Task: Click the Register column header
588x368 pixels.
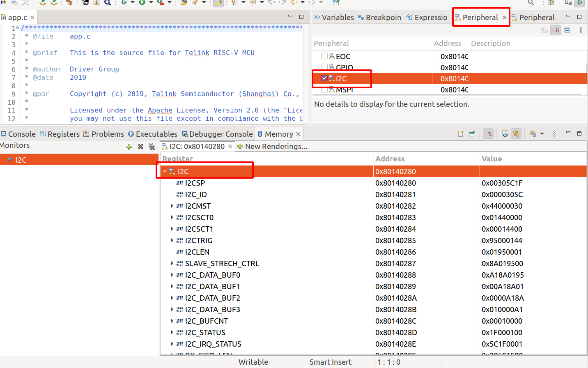Action: click(177, 159)
